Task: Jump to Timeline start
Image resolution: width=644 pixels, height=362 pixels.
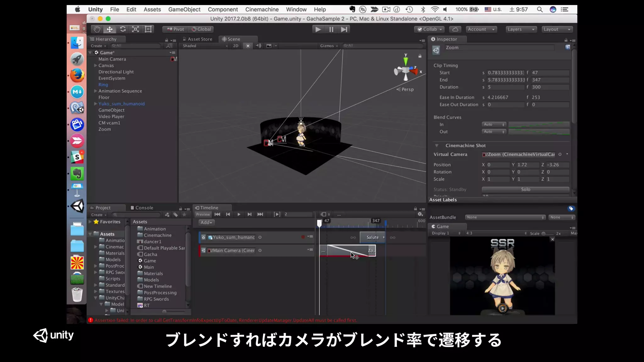Action: click(217, 214)
